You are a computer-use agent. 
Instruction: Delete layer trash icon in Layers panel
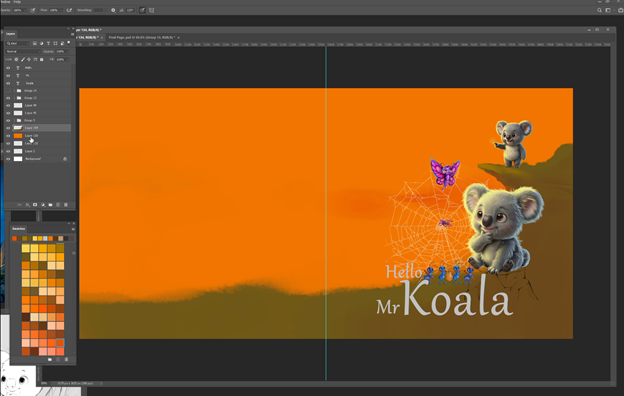66,205
